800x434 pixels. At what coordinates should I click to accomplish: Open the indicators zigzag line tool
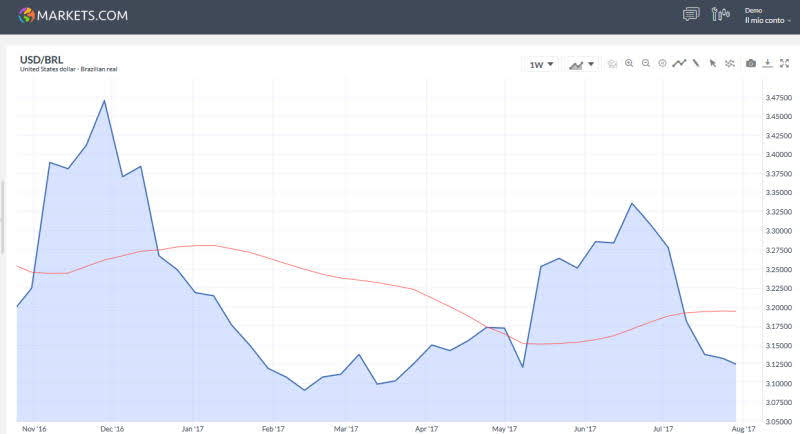tap(680, 63)
